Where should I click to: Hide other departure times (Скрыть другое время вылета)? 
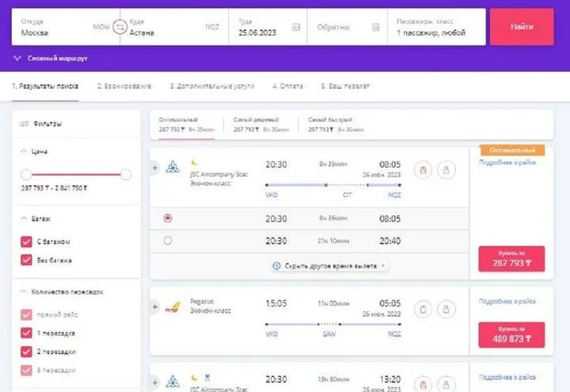[330, 266]
